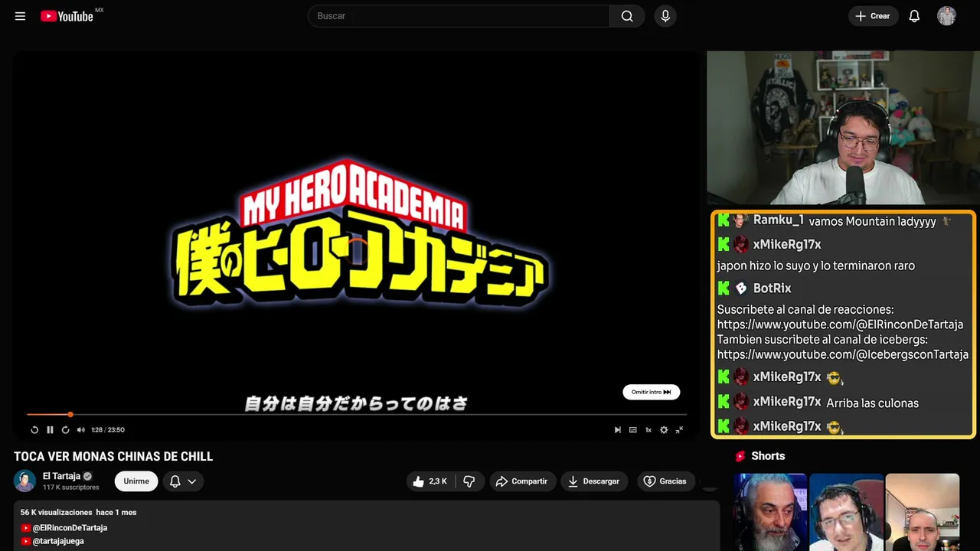
Task: Click the Unirme membership button
Action: (x=136, y=481)
